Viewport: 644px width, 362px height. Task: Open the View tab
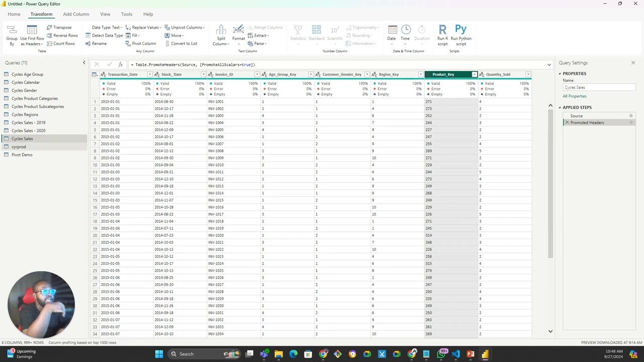pos(105,14)
